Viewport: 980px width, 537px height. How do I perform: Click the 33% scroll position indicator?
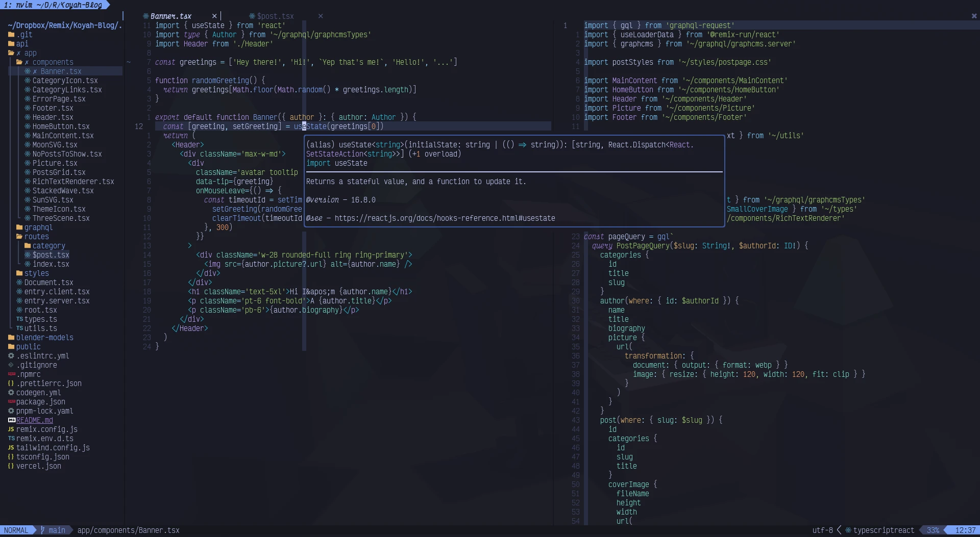point(933,530)
